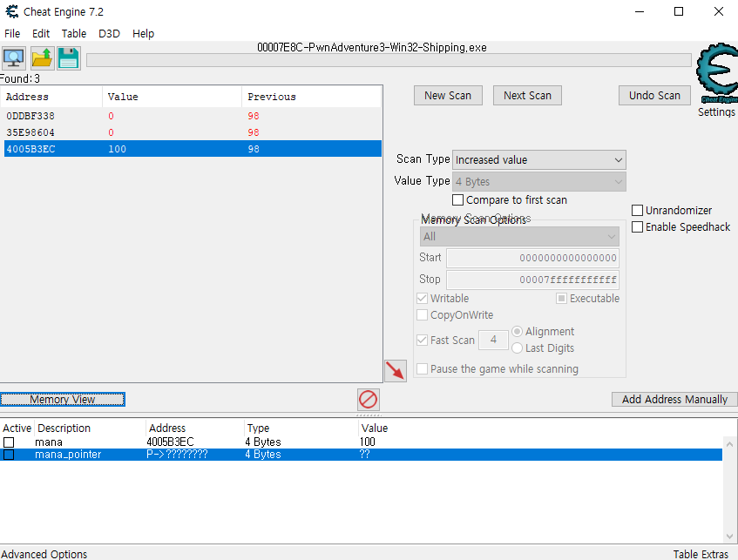The image size is (738, 560).
Task: Click the Next Scan button
Action: pyautogui.click(x=527, y=96)
